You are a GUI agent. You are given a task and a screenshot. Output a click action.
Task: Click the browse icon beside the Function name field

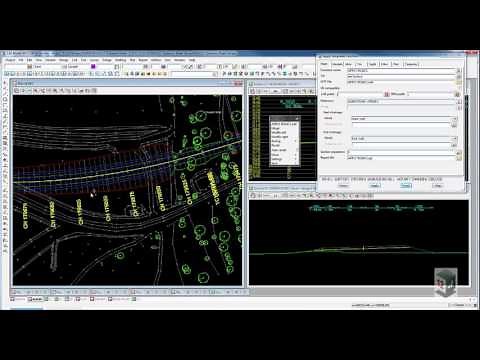point(459,70)
